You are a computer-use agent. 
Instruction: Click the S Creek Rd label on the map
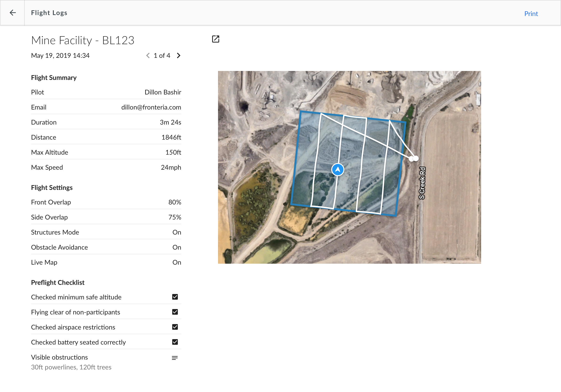[x=422, y=183]
